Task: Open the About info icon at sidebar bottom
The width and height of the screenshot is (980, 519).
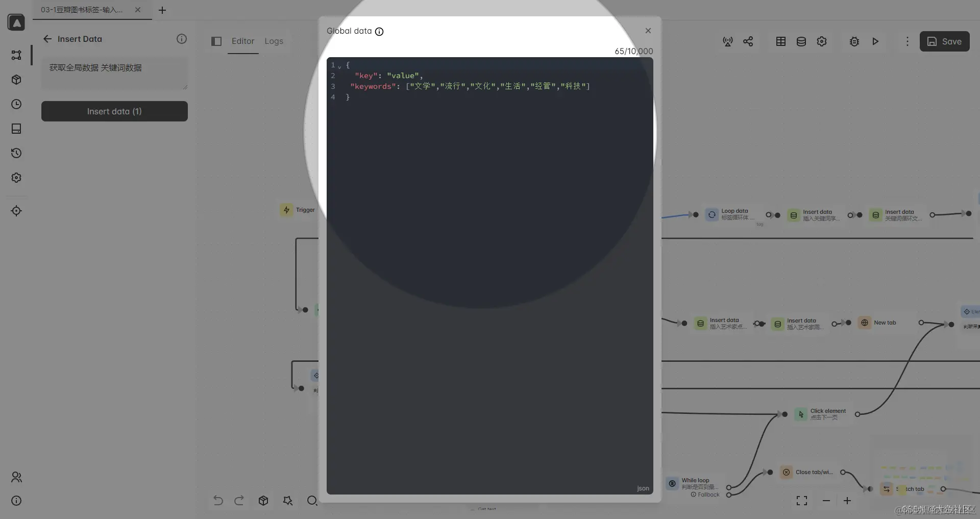Action: [x=16, y=501]
